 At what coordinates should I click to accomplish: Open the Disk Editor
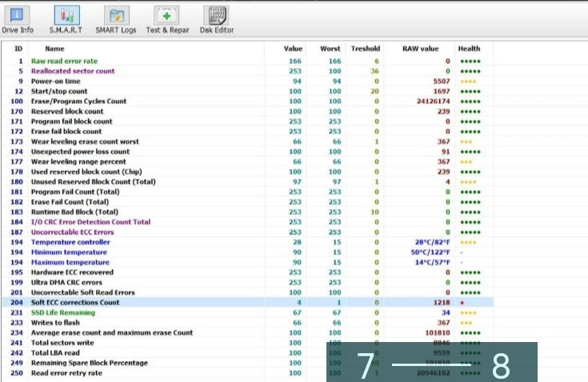point(217,19)
